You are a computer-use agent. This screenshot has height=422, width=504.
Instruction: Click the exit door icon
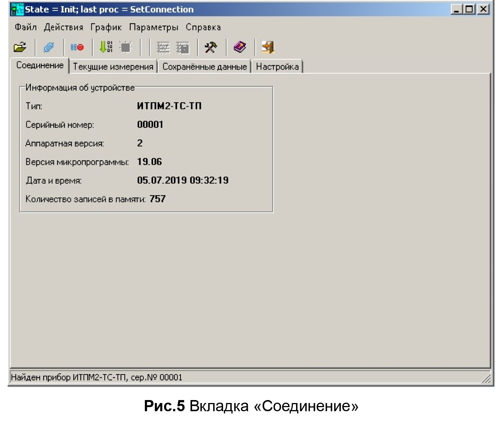coord(268,47)
